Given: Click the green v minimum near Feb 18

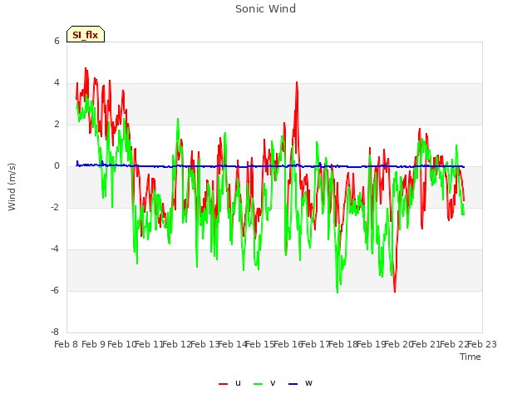Looking at the screenshot, I should [x=337, y=292].
